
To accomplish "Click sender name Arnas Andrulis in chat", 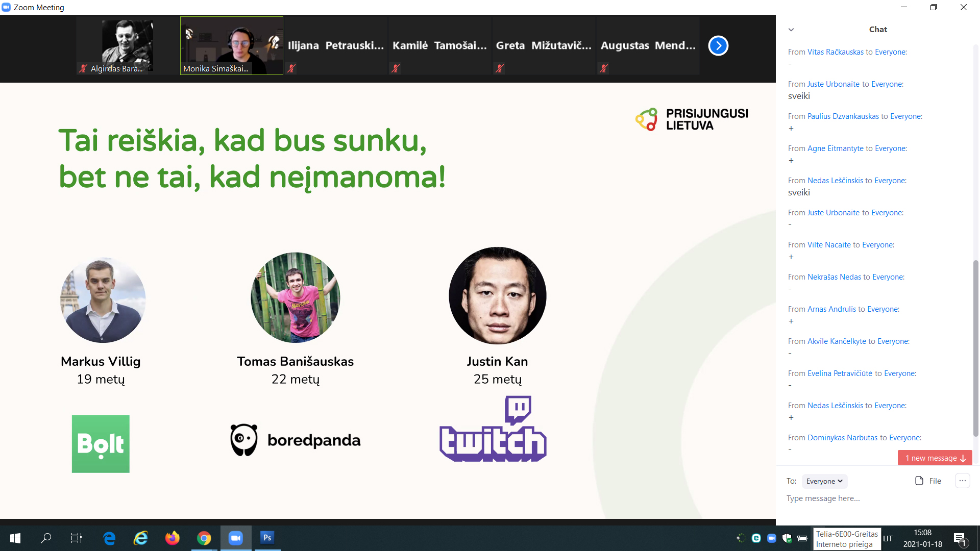I will [x=831, y=309].
